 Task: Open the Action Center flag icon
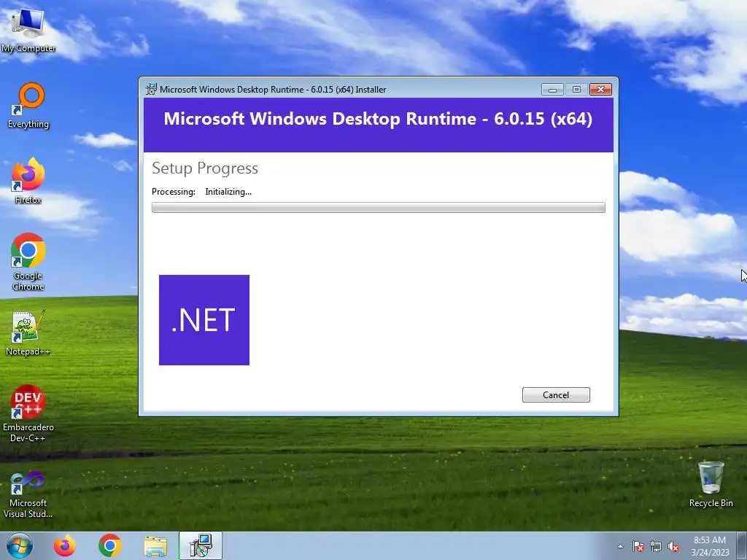[x=638, y=547]
